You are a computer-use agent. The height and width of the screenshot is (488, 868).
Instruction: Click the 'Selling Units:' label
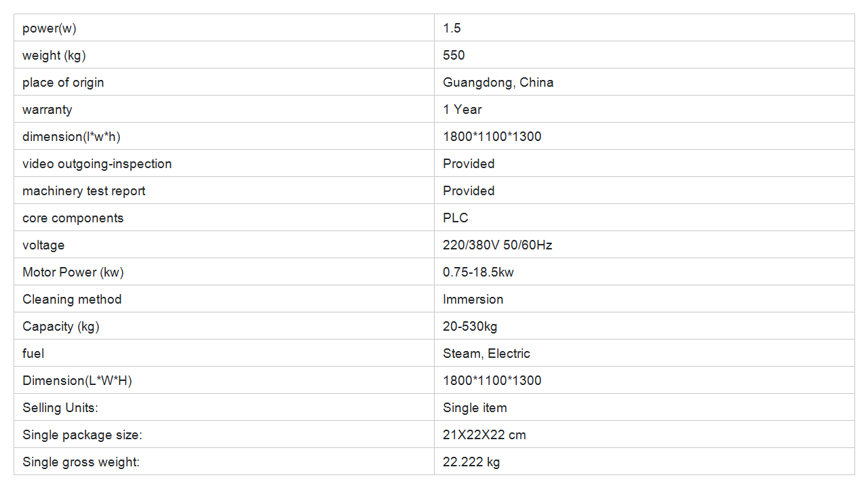point(60,407)
